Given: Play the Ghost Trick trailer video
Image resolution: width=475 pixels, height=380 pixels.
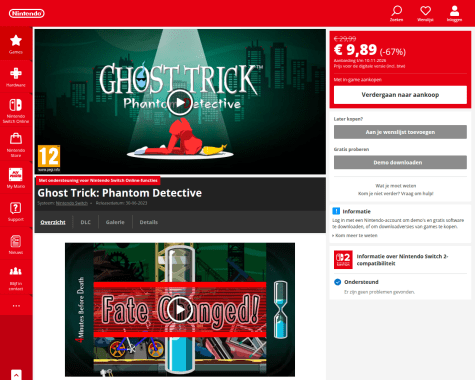Looking at the screenshot, I should pos(180,102).
